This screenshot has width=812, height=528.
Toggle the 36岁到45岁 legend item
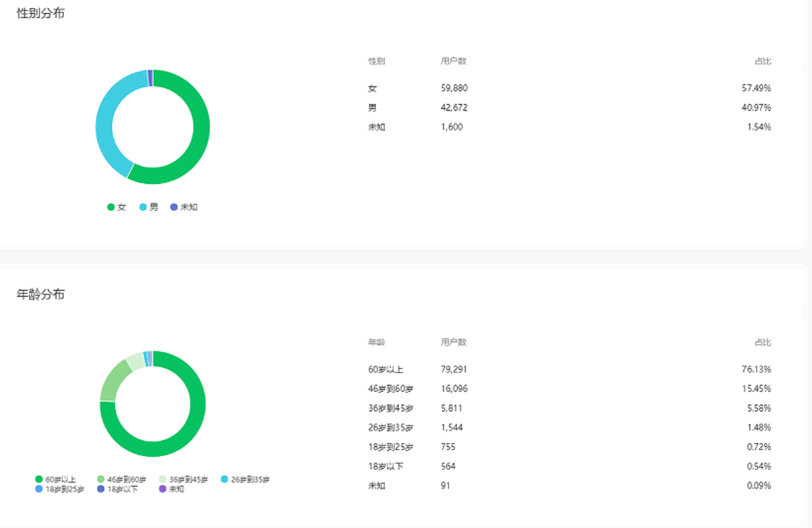[183, 479]
